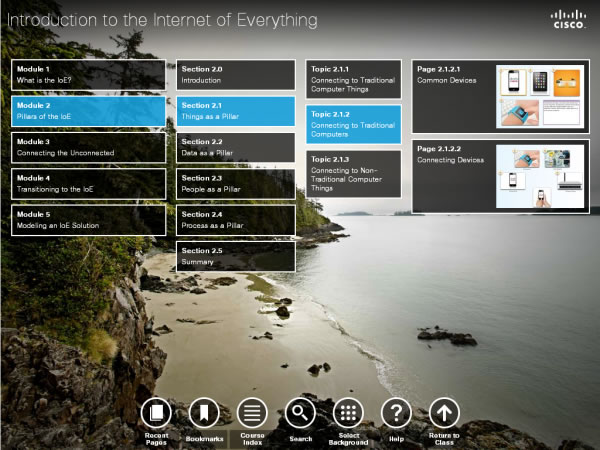Open Section 2.0 Introduction
This screenshot has height=450, width=600.
(x=235, y=74)
